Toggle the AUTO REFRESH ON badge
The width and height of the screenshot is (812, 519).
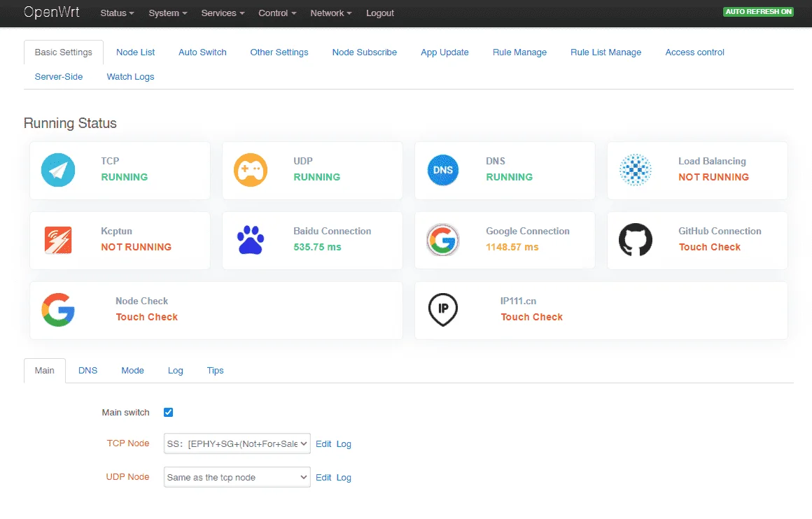pos(758,11)
